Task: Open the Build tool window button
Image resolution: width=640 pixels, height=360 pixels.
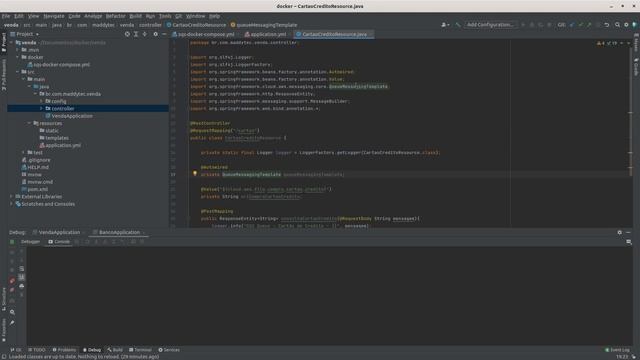Action: coord(115,350)
